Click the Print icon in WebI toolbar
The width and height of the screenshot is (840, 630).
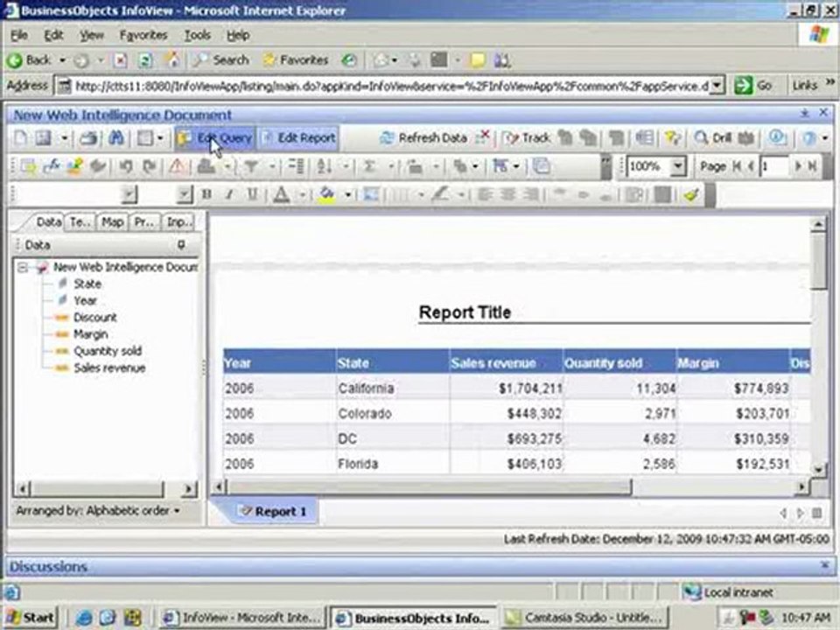point(89,138)
